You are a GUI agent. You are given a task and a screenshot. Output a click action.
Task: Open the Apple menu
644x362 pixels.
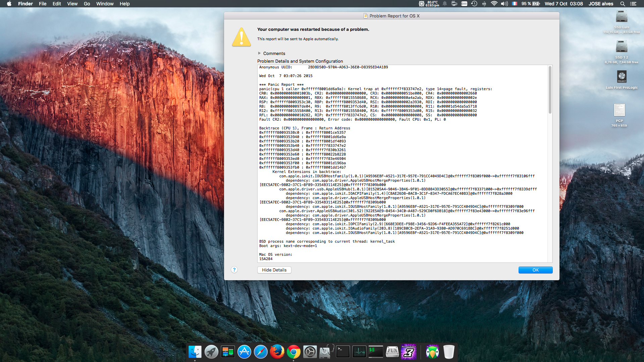tap(9, 4)
